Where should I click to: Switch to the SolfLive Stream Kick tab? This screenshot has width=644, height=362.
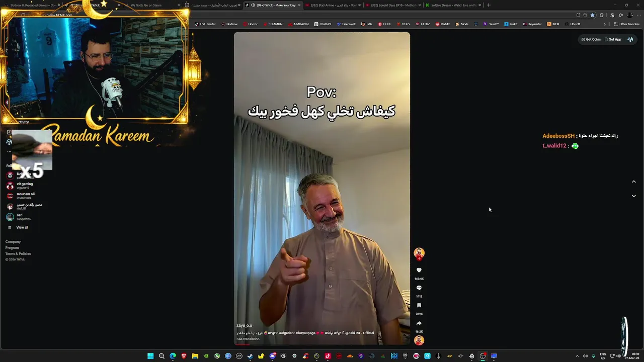tap(453, 5)
